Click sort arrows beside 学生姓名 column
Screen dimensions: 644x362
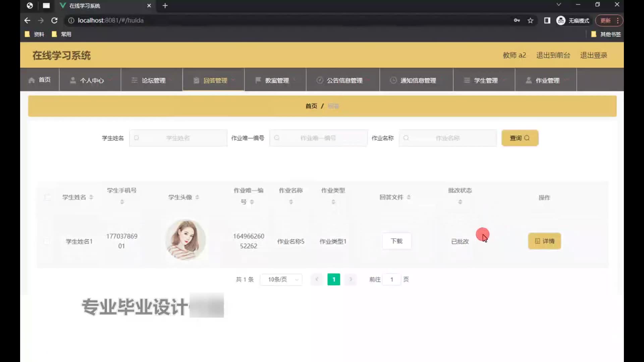click(x=91, y=197)
